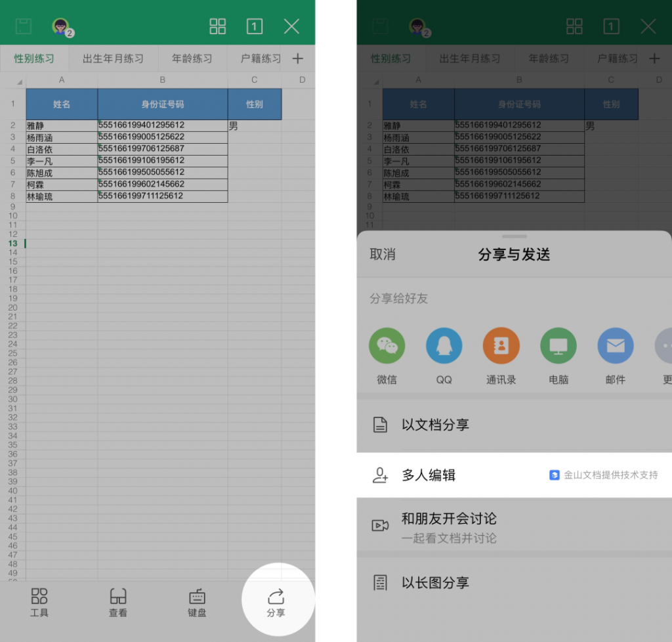Tap the share sheet's top drag handle

pos(514,236)
